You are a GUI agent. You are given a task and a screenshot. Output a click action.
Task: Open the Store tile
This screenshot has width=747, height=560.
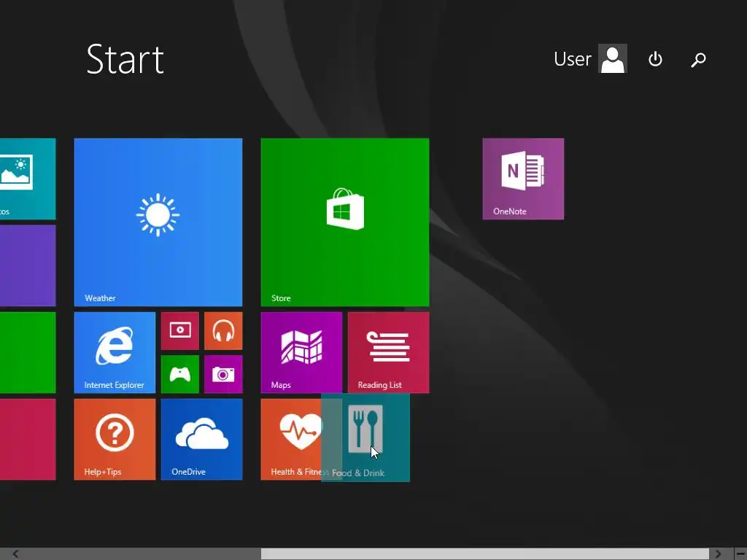[345, 222]
